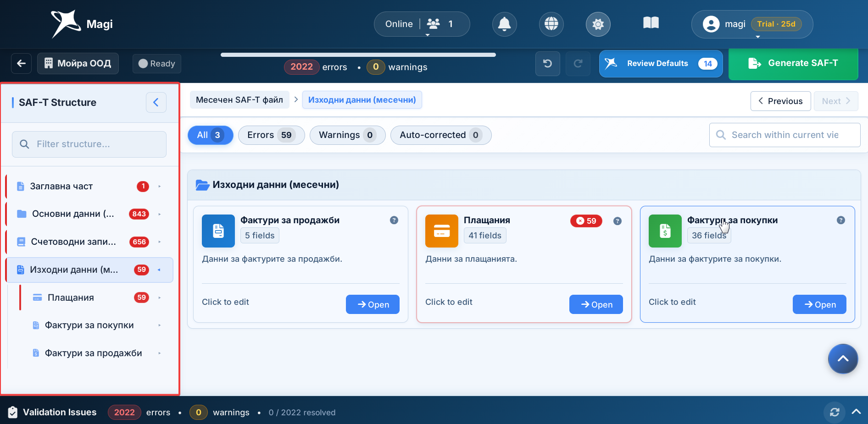Image resolution: width=868 pixels, height=424 pixels.
Task: Open the language globe menu
Action: [x=551, y=24]
